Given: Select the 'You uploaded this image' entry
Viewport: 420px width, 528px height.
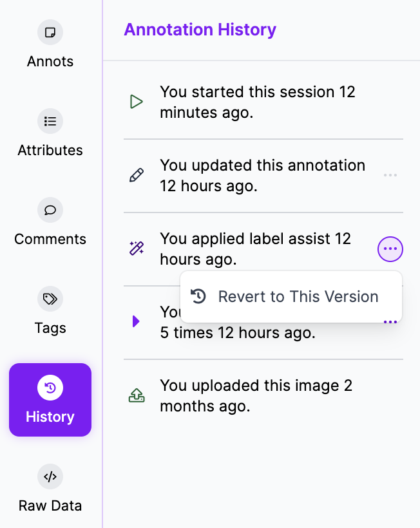Looking at the screenshot, I should click(256, 395).
